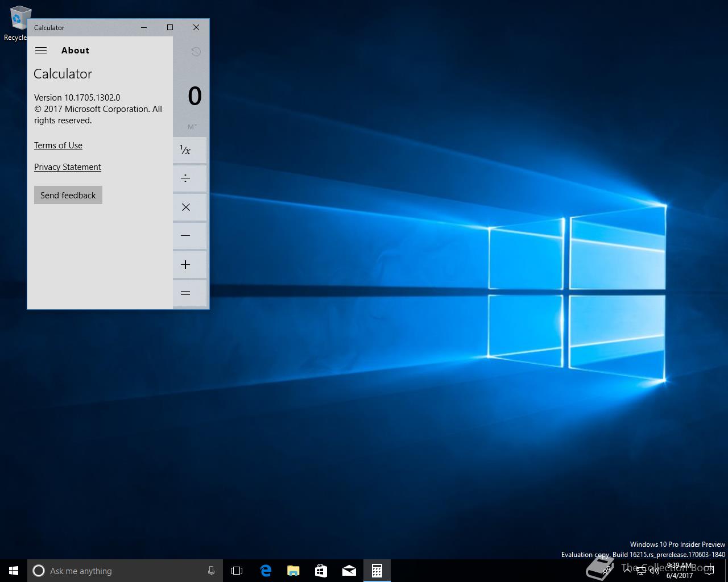Viewport: 728px width, 582px height.
Task: Open the Privacy Statement link
Action: (x=68, y=167)
